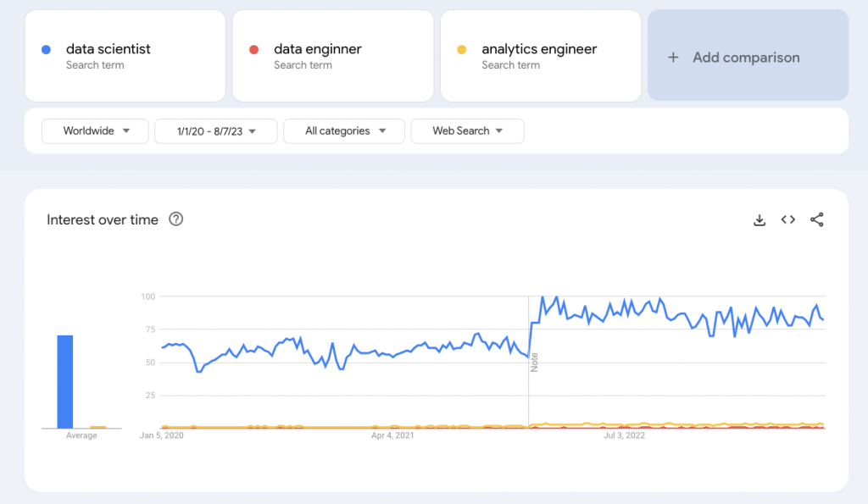Download the Interest over time data
Viewport: 868px width, 504px height.
pyautogui.click(x=759, y=220)
